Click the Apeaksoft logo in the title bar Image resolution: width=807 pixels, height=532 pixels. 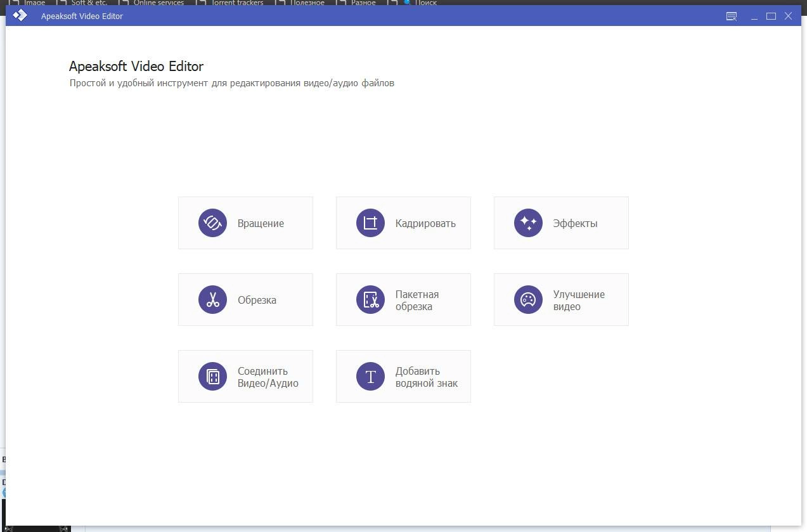(x=20, y=15)
